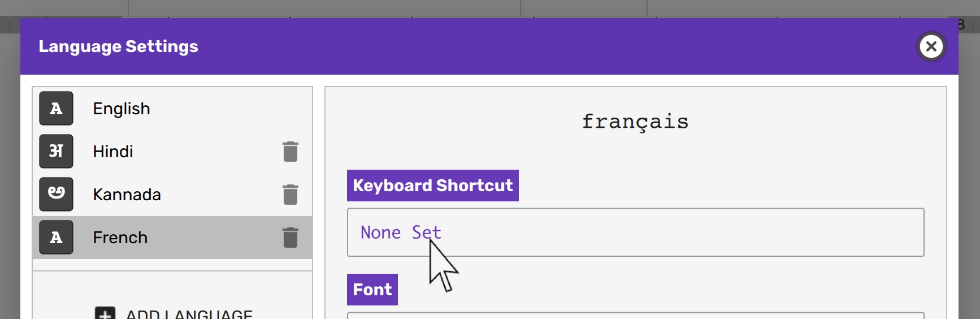This screenshot has width=980, height=319.
Task: Click the Kannada script icon
Action: (56, 195)
